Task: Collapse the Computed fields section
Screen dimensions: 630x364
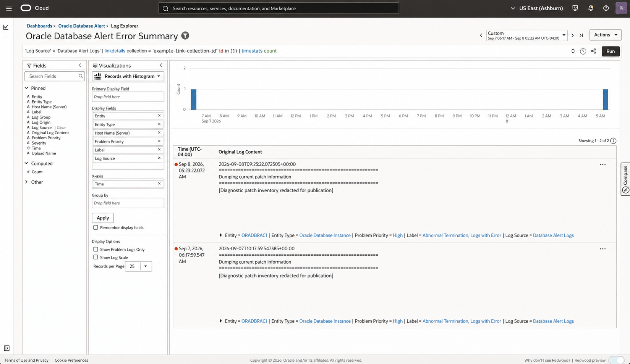Action: (26, 163)
